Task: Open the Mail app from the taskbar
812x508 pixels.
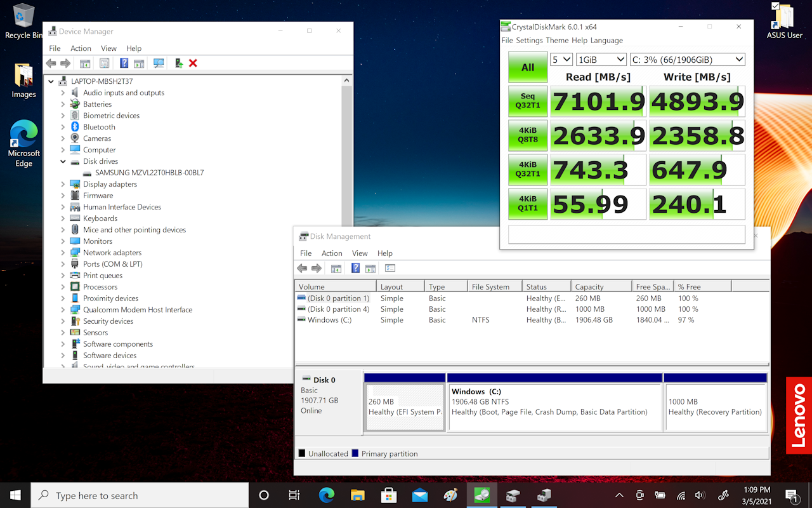Action: coord(420,495)
